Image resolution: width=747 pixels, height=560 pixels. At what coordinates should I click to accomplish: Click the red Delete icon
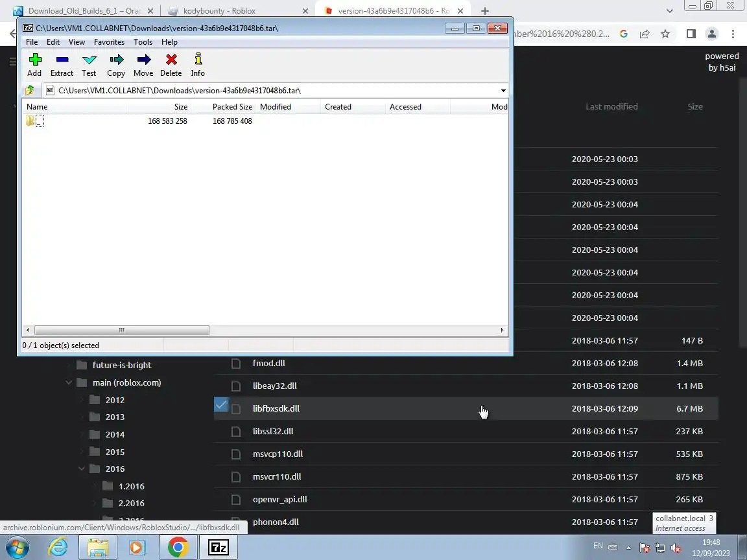(x=171, y=65)
